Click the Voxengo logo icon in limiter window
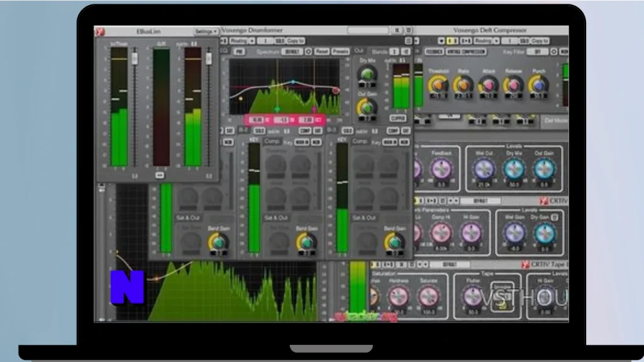 [100, 31]
